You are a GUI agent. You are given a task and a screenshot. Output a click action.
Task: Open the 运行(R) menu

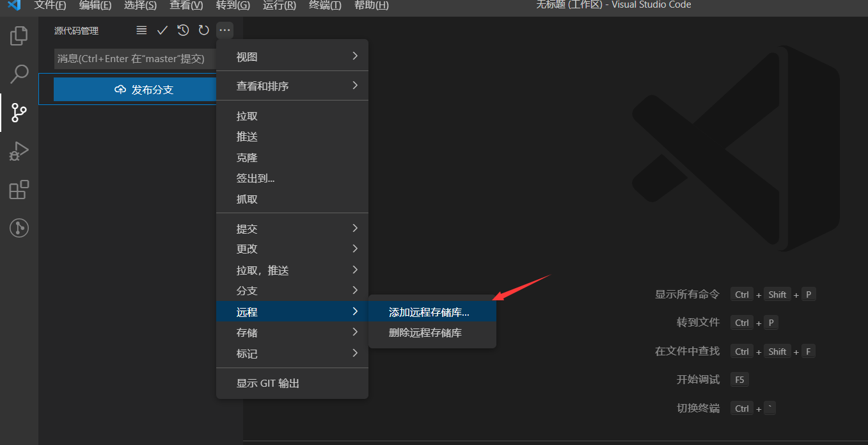279,5
